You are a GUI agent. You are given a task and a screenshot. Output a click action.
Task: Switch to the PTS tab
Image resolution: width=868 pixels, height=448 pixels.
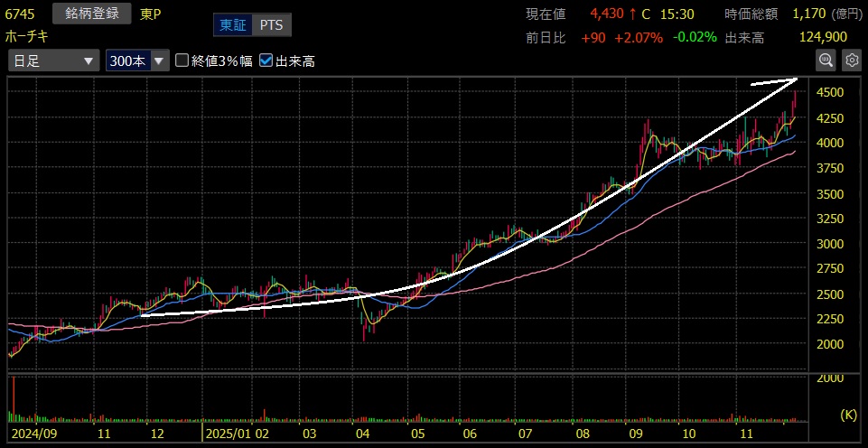pyautogui.click(x=270, y=25)
